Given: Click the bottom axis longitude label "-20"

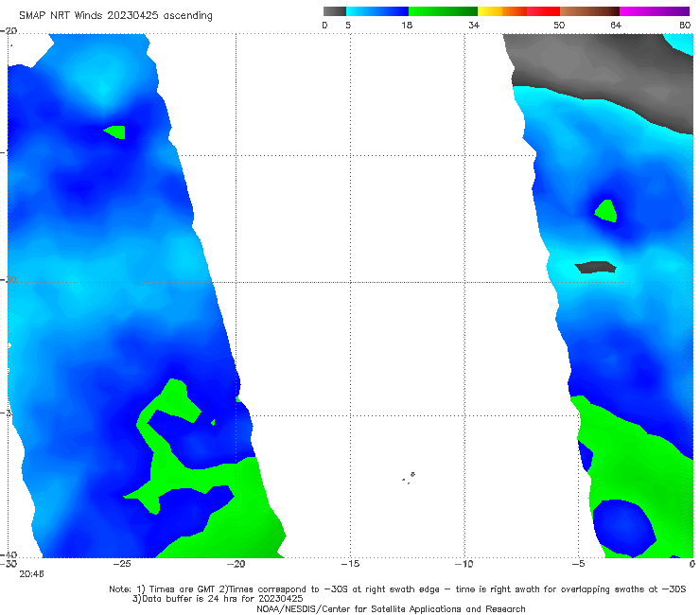Looking at the screenshot, I should click(x=236, y=564).
